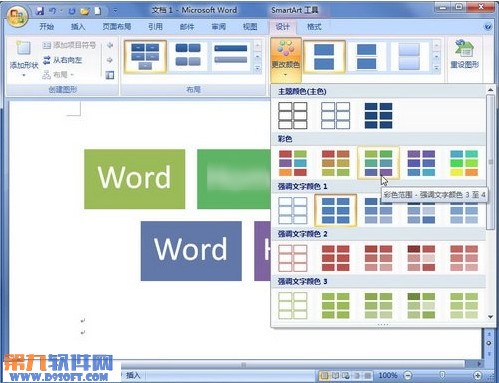Select the purple SmartArt shape
Image resolution: width=499 pixels, height=383 pixels.
pos(262,251)
